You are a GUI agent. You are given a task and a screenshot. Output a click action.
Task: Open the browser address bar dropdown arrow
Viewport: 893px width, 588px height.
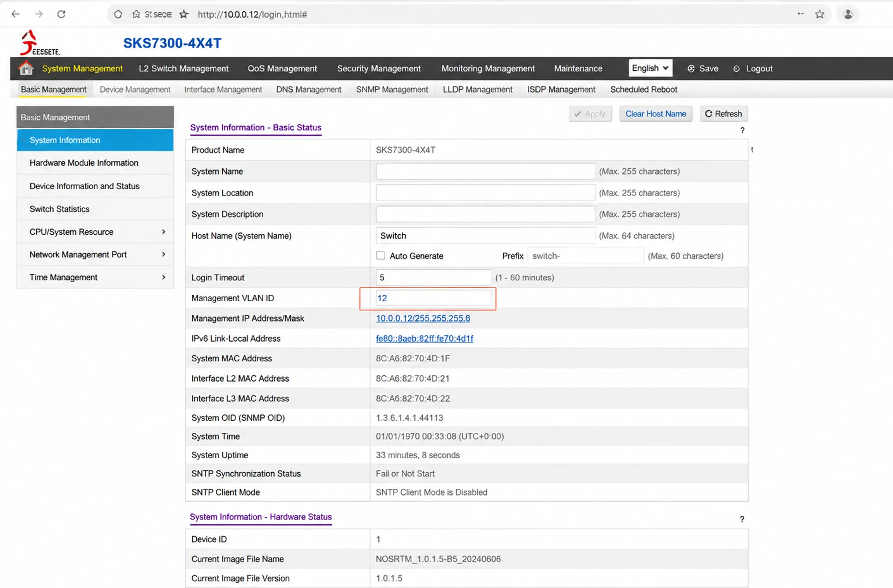pos(800,14)
